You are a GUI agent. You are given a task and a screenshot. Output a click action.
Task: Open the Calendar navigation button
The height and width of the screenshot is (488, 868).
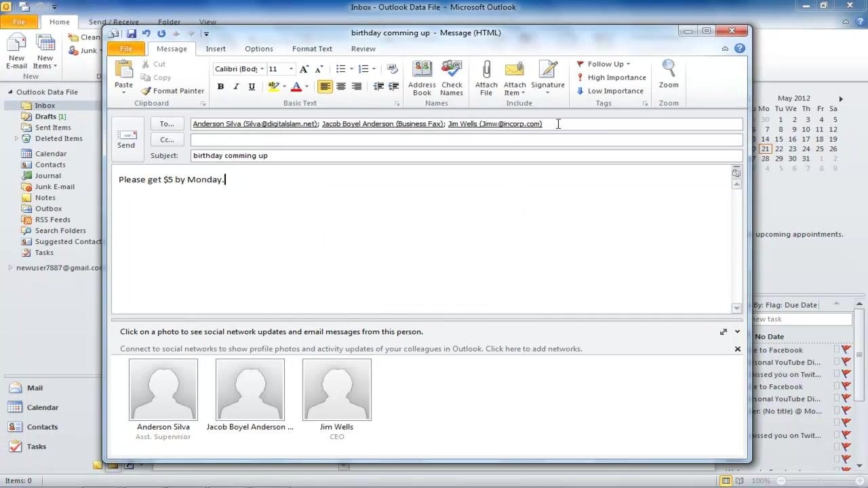tap(42, 407)
